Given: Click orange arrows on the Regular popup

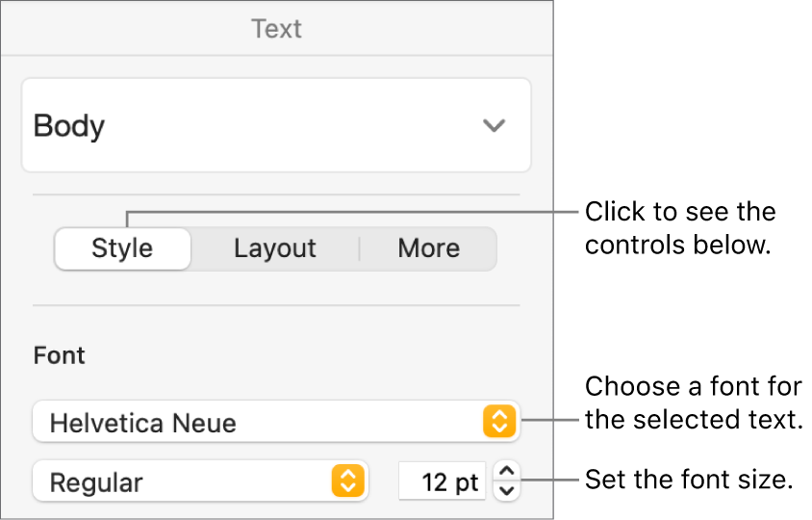Looking at the screenshot, I should pyautogui.click(x=348, y=481).
